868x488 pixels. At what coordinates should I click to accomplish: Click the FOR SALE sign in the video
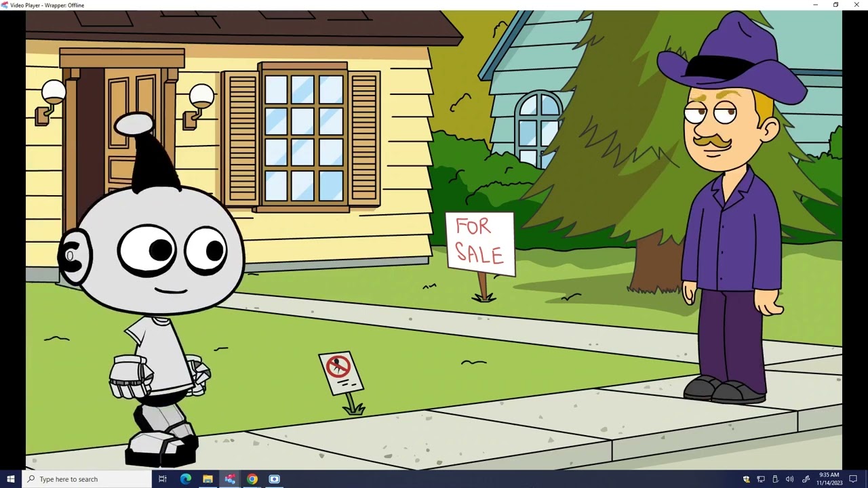pyautogui.click(x=480, y=245)
